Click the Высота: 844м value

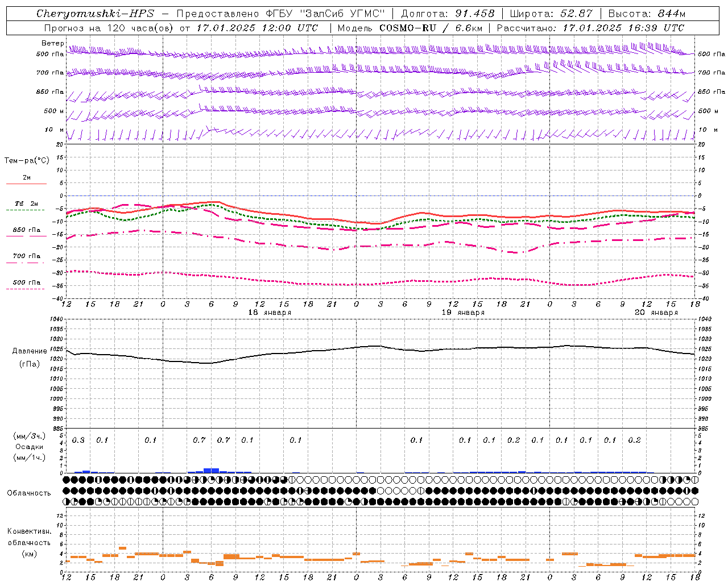click(647, 14)
